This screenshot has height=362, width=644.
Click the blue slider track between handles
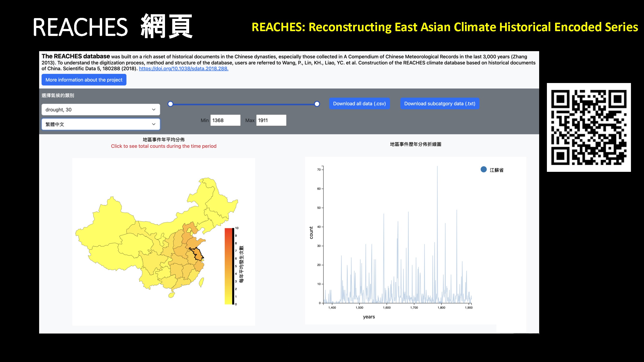tap(244, 104)
